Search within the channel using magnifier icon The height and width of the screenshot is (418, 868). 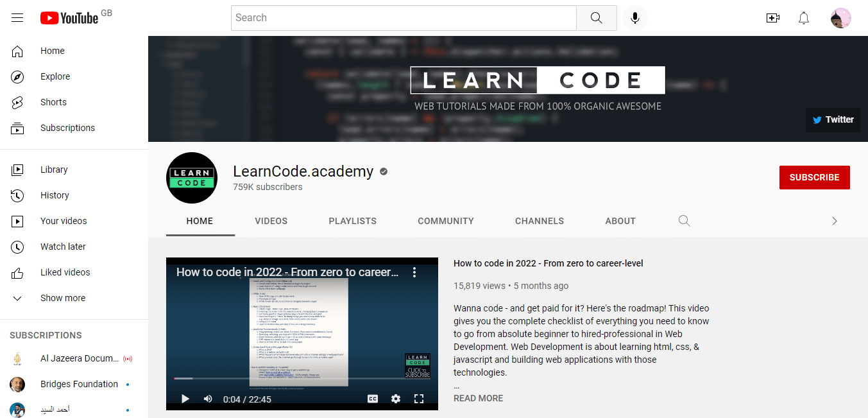click(x=685, y=221)
